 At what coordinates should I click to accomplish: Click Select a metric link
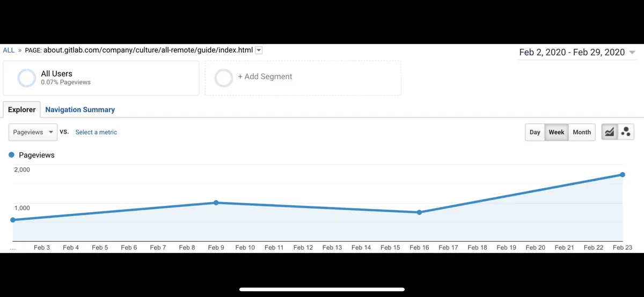coord(96,132)
